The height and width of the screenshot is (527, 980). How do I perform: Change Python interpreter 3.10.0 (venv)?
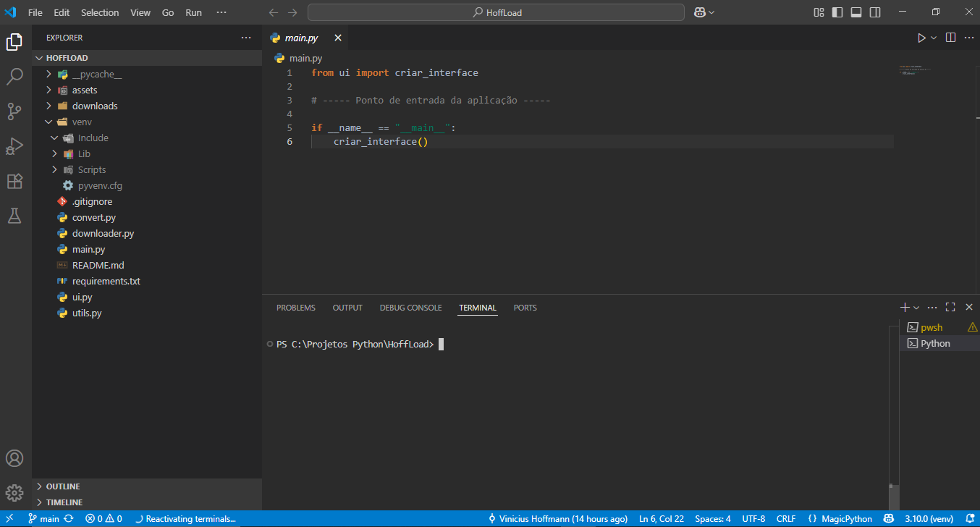(927, 519)
